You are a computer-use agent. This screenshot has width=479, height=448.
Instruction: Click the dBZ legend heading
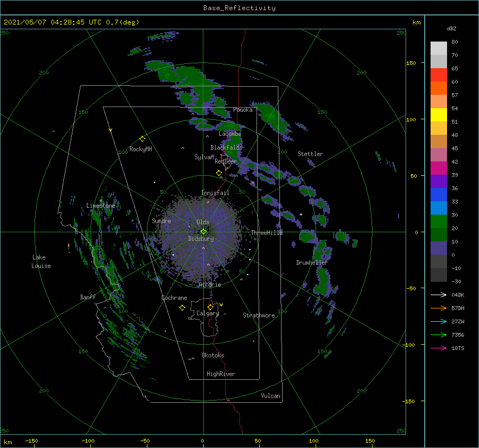(x=451, y=29)
